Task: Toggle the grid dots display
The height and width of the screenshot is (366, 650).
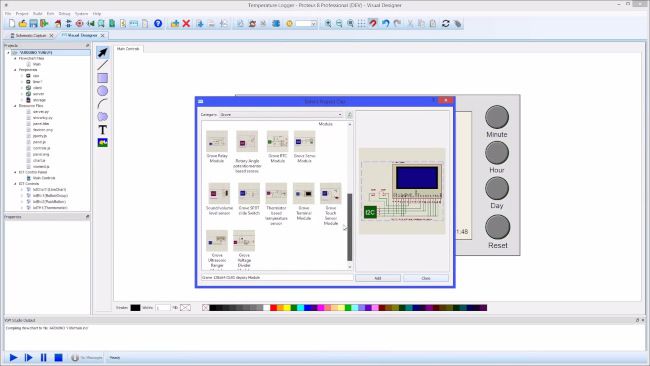Action: click(361, 24)
